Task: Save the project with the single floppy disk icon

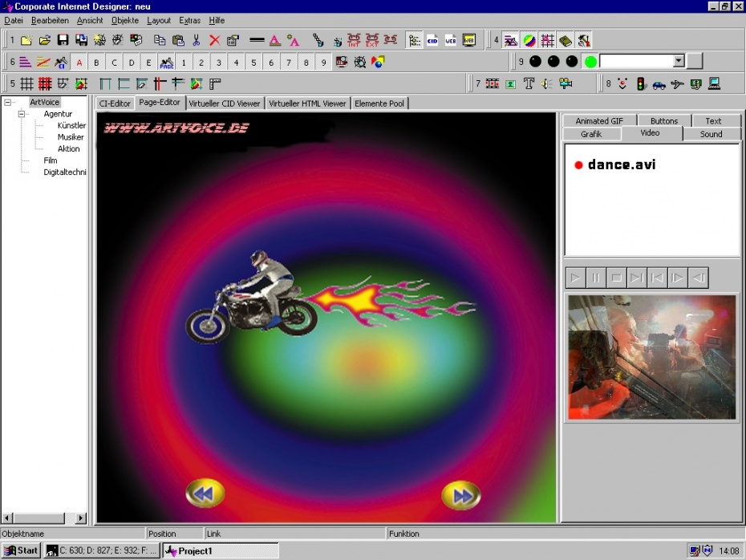Action: [x=63, y=40]
